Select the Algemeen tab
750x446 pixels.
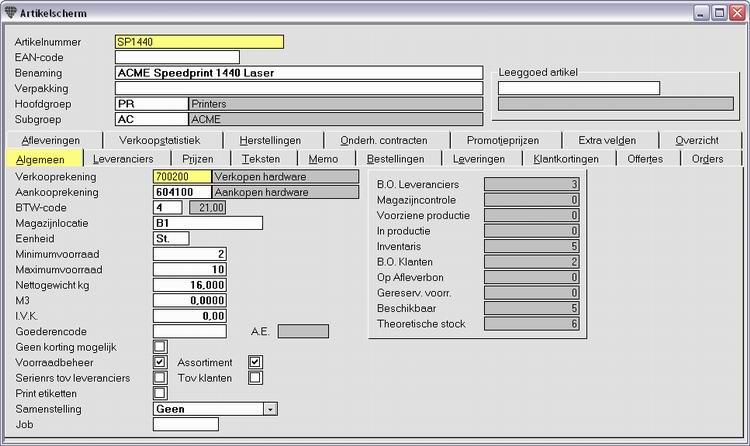(x=41, y=159)
